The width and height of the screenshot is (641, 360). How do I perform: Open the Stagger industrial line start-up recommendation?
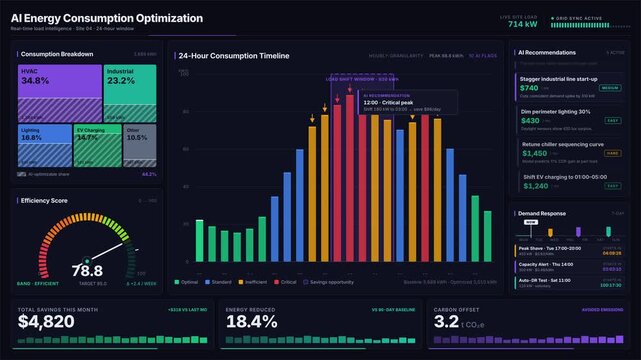point(569,87)
